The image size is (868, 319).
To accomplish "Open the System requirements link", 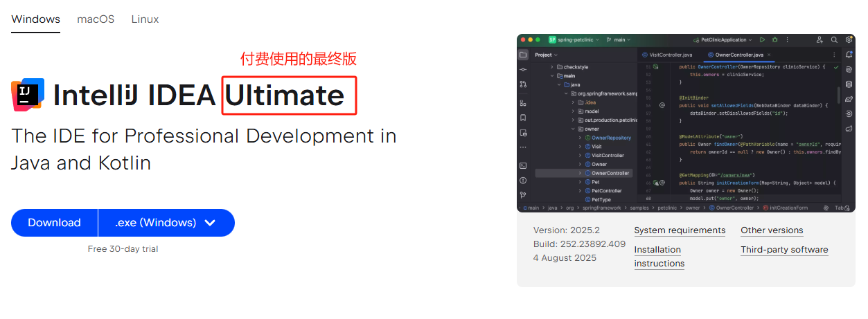I will tap(680, 230).
